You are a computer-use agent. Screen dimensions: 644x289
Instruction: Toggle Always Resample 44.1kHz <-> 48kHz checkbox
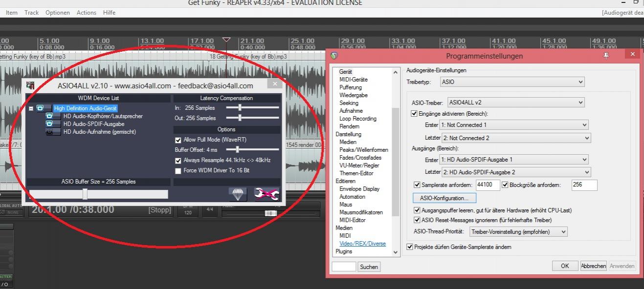coord(178,160)
